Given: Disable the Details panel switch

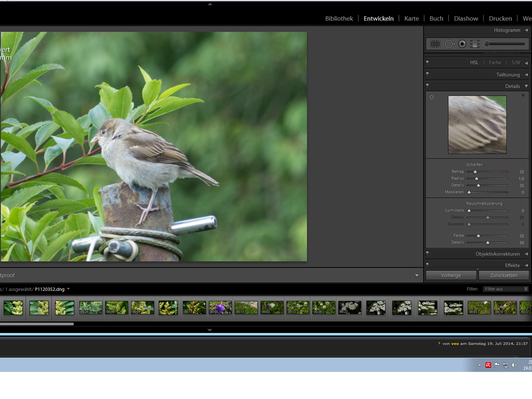Looking at the screenshot, I should pos(428,86).
